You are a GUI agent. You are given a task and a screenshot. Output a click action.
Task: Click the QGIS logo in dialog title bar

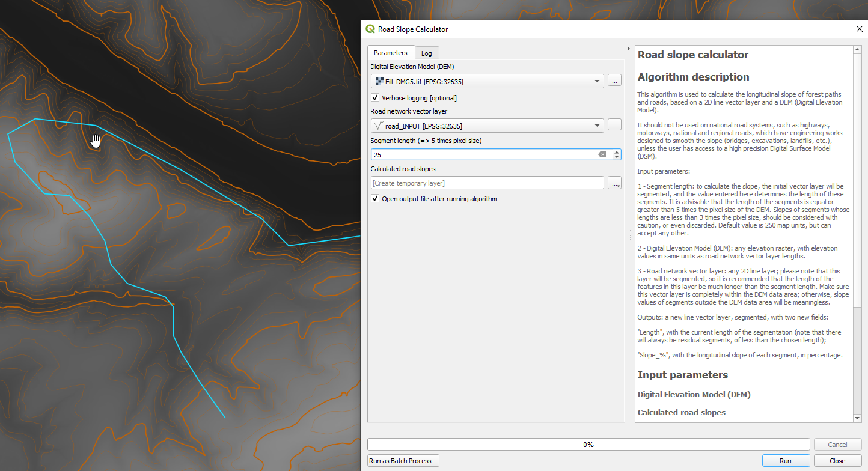[370, 29]
